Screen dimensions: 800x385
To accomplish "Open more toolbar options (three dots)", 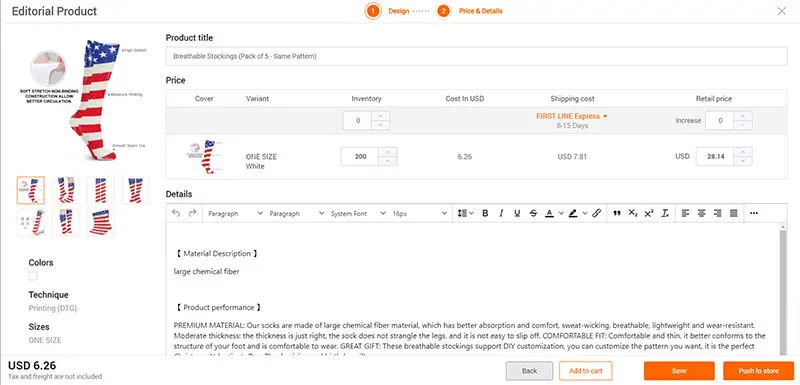I will click(754, 214).
